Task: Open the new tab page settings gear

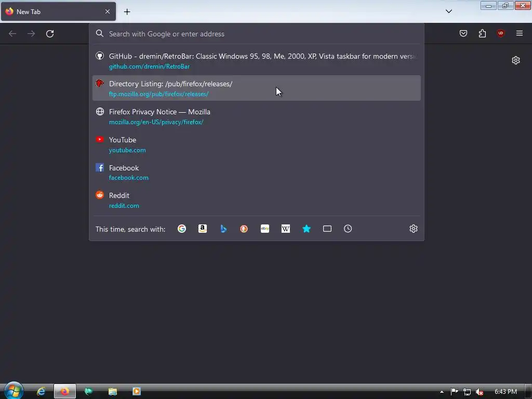Action: (516, 60)
